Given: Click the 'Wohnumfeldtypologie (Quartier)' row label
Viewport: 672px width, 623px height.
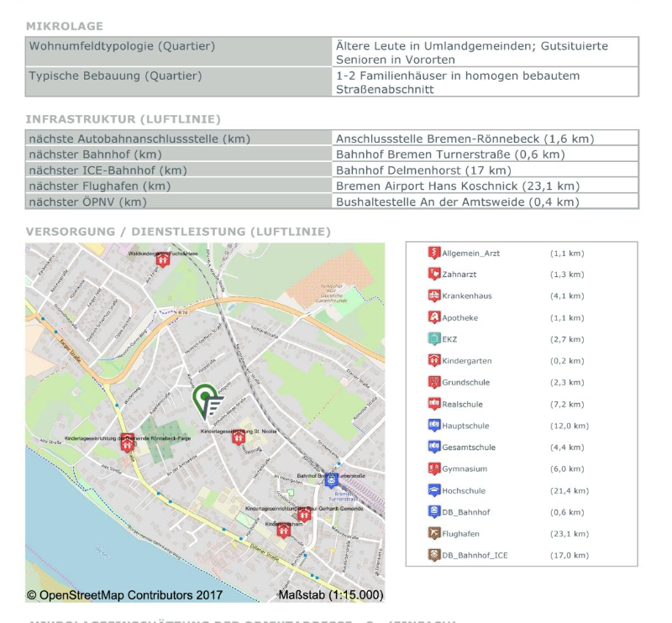Looking at the screenshot, I should 122,46.
